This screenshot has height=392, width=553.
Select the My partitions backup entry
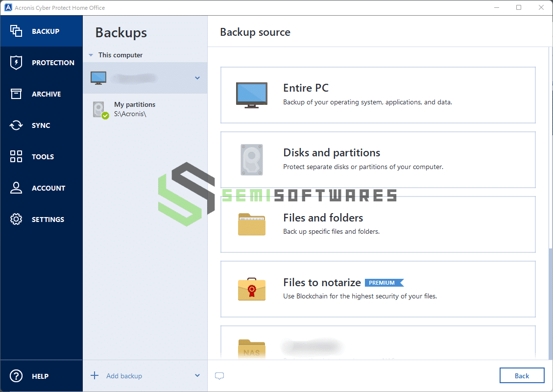[145, 109]
